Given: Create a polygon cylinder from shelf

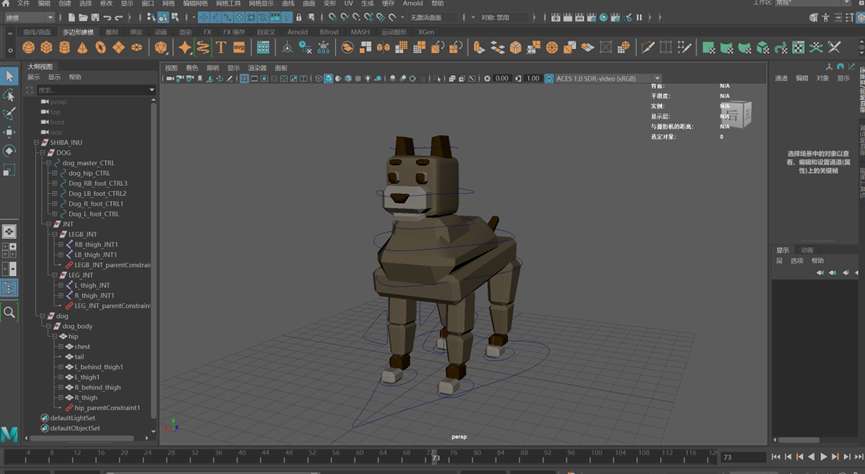Looking at the screenshot, I should tap(65, 47).
